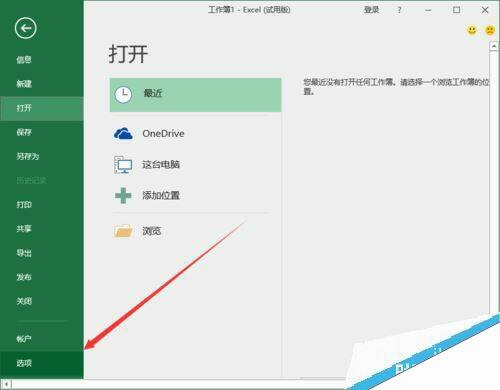Click the computer icon beside 这台电脑

[x=123, y=165]
